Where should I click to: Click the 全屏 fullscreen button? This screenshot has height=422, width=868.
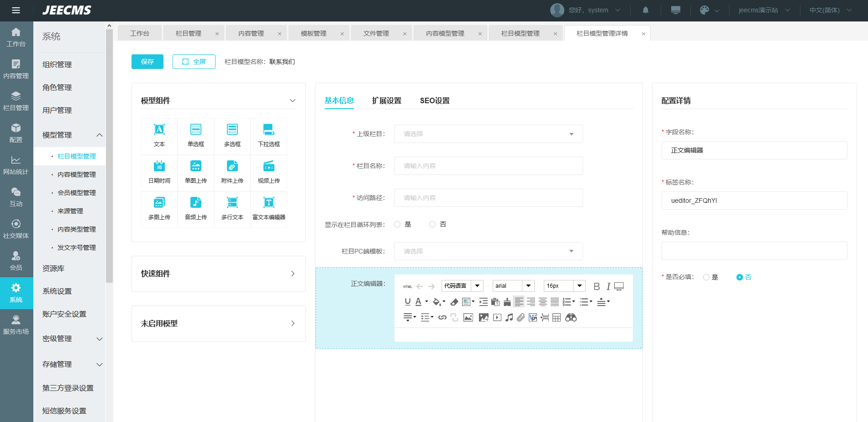194,62
